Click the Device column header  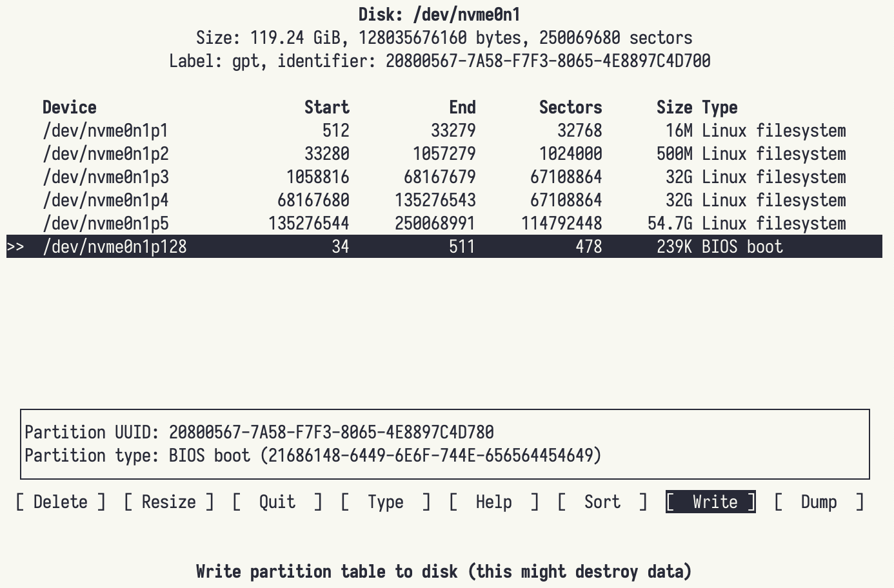pos(69,108)
